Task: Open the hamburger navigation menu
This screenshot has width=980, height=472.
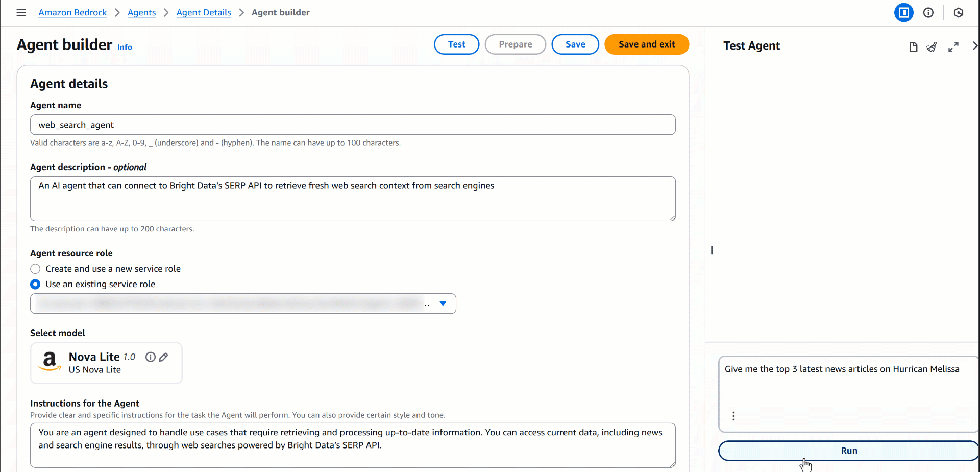Action: [21, 12]
